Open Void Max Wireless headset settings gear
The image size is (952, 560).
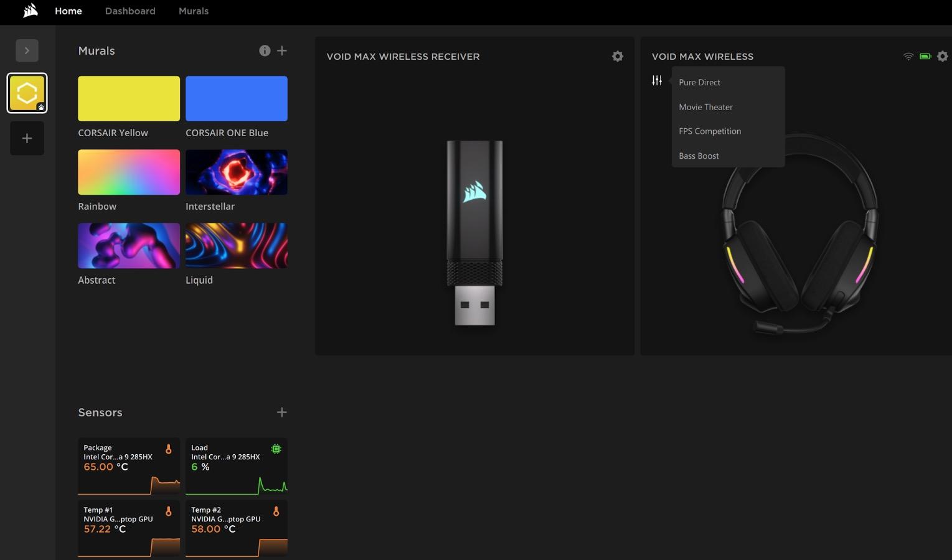coord(942,57)
